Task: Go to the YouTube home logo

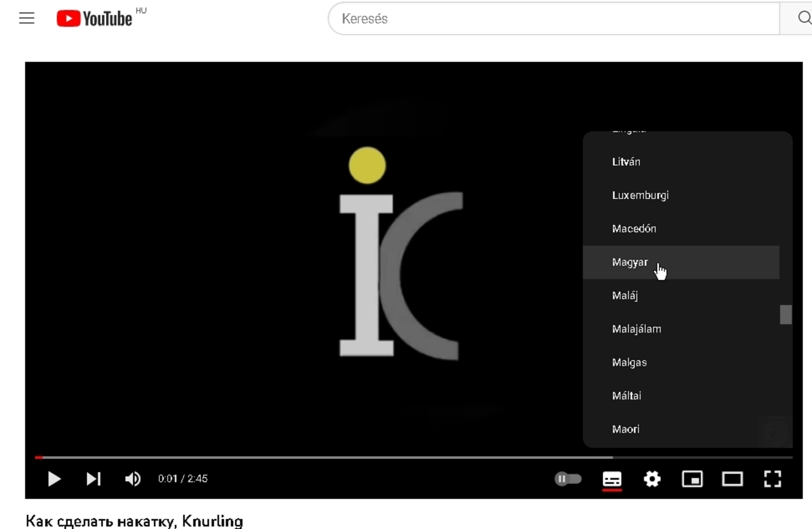Action: click(x=95, y=19)
